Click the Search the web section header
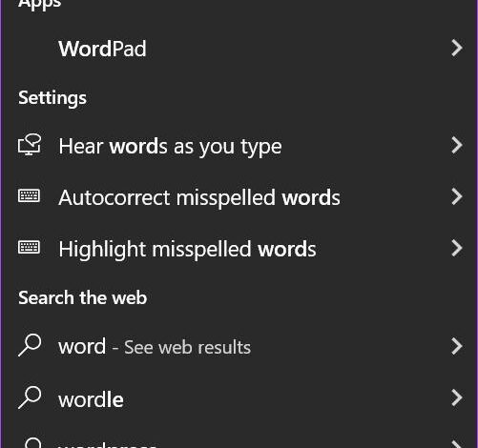This screenshot has height=448, width=478. pyautogui.click(x=82, y=297)
